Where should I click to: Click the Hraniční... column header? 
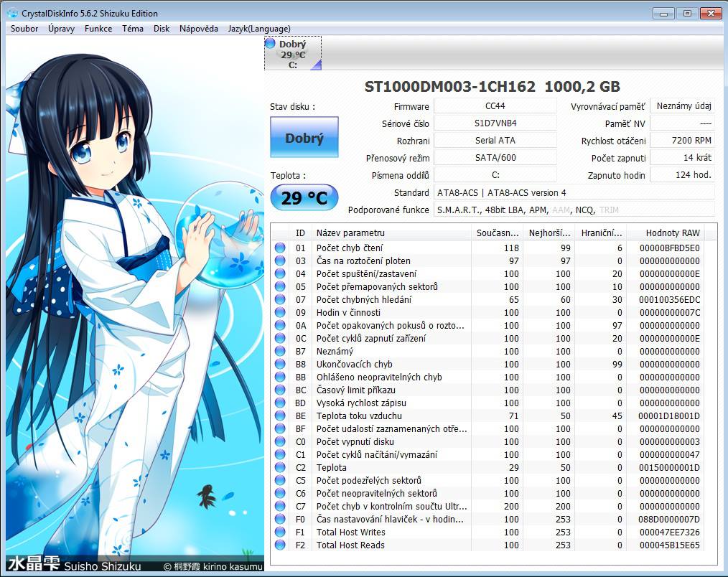pos(601,233)
